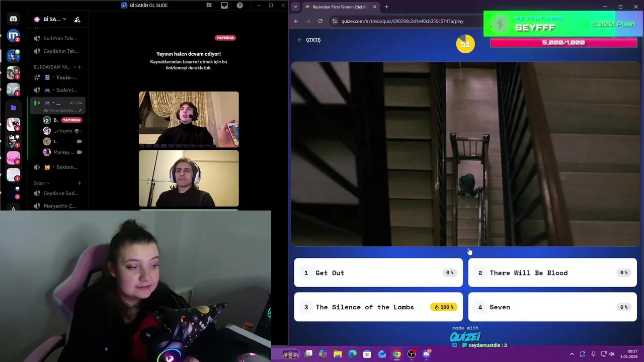Image resolution: width=644 pixels, height=362 pixels.
Task: Click edit pencil icon beside channel status
Action: click(x=80, y=110)
